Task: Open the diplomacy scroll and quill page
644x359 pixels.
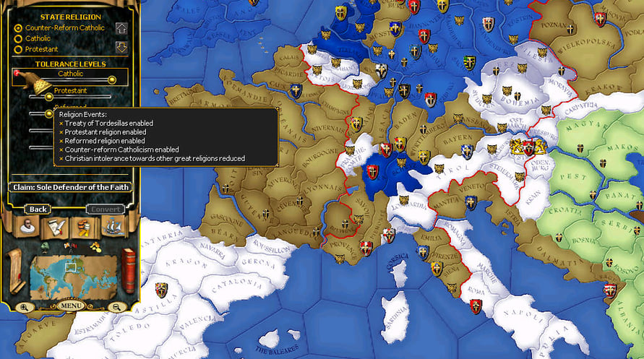Action: [x=56, y=227]
